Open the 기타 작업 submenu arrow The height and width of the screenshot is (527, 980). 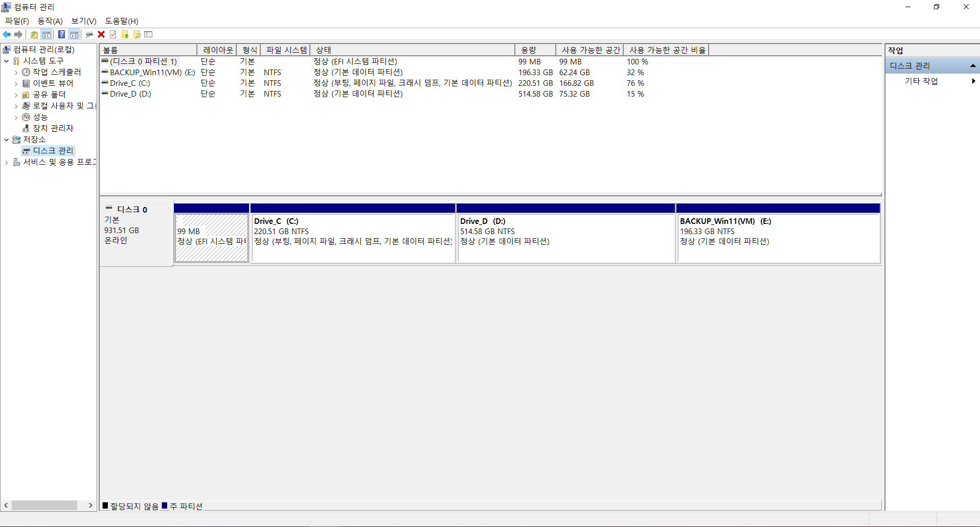973,81
